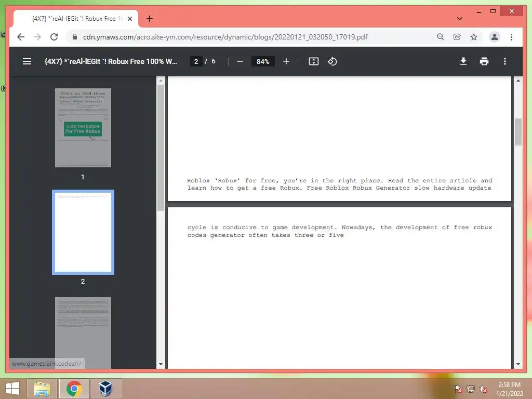The height and width of the screenshot is (399, 532).
Task: Click the browser forward arrow
Action: (x=37, y=37)
